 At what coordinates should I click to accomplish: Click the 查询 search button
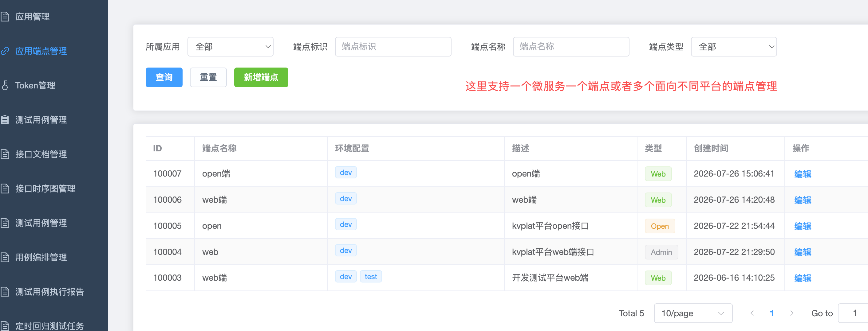coord(164,77)
